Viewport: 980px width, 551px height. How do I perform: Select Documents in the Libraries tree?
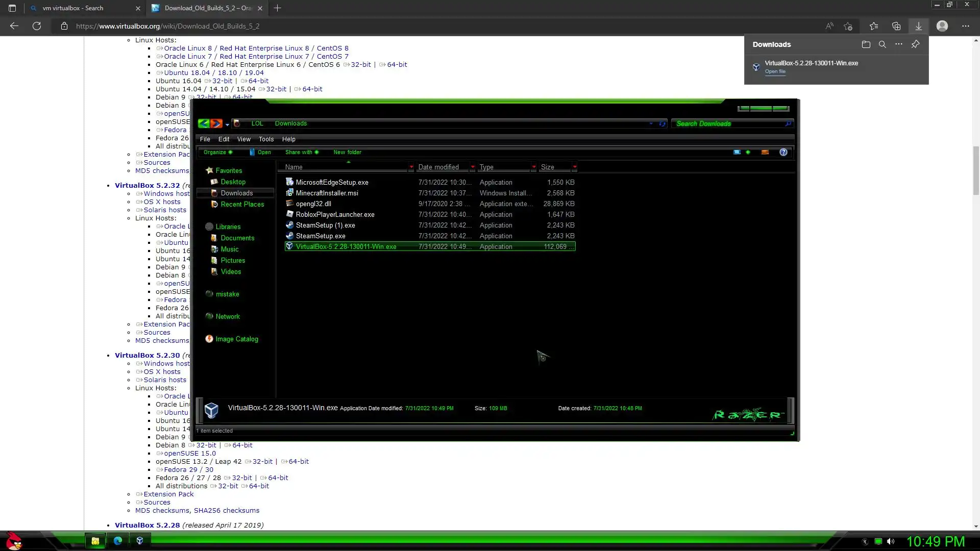237,238
